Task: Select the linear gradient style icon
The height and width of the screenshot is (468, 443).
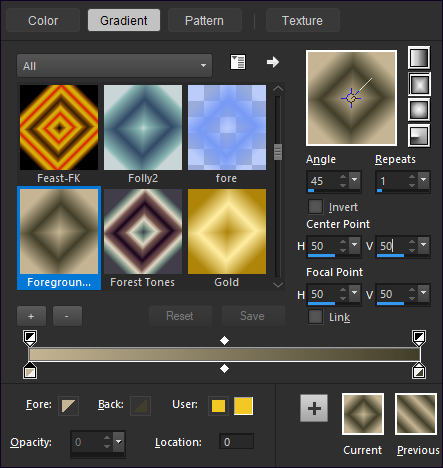Action: 419,58
